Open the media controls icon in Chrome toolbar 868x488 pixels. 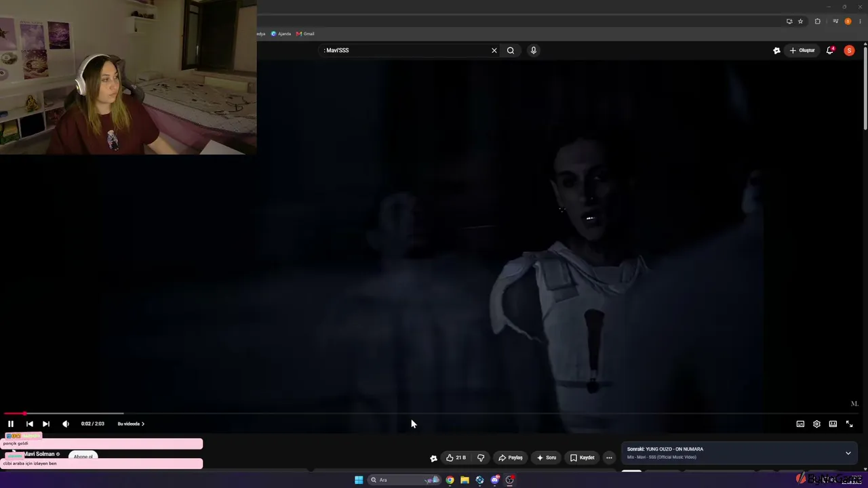(835, 21)
